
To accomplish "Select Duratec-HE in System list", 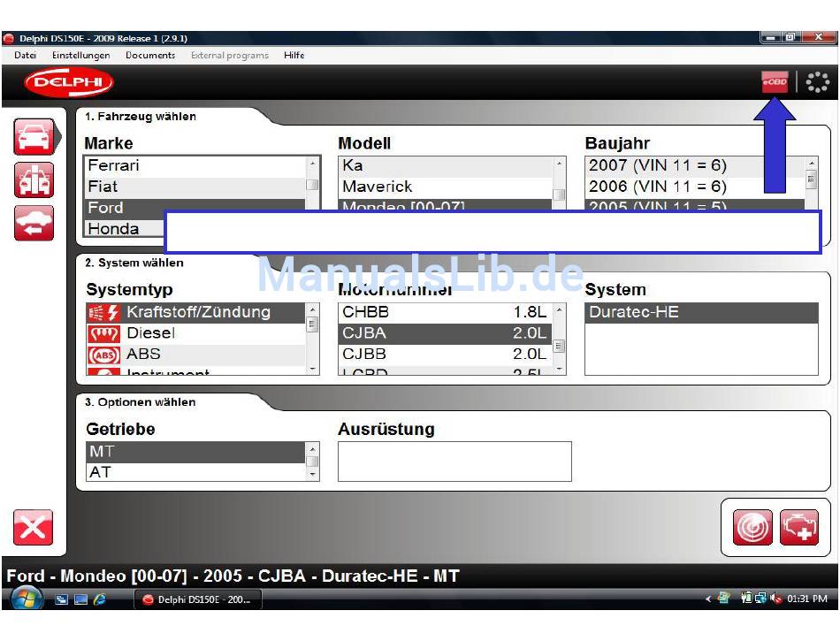I will coord(702,313).
